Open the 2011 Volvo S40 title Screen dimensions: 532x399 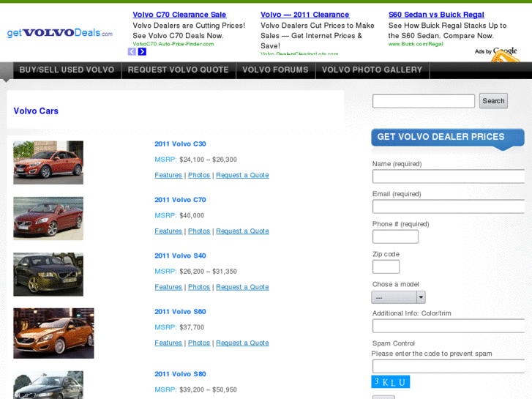coord(180,256)
